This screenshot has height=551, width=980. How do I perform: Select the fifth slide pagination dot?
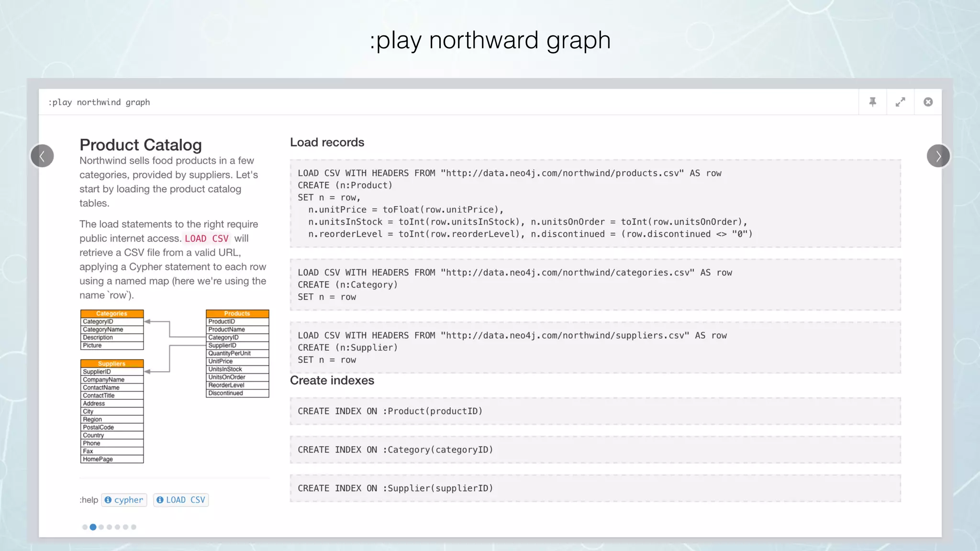117,527
